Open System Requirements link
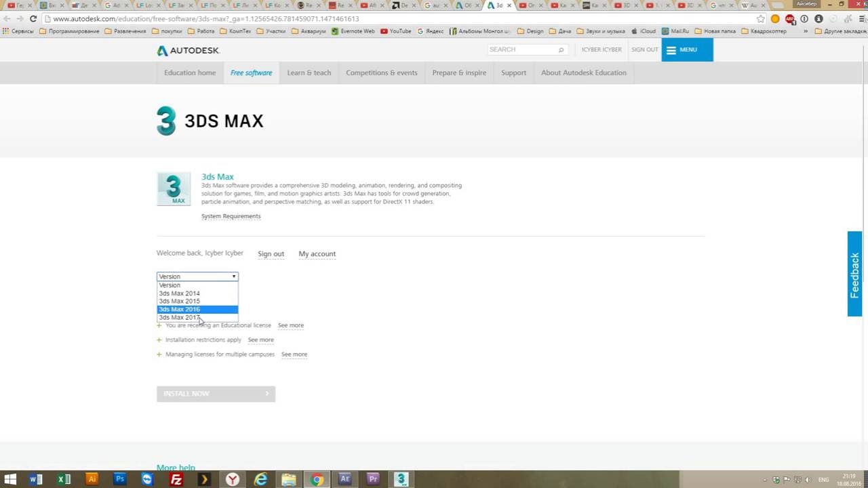868x488 pixels. (x=231, y=216)
